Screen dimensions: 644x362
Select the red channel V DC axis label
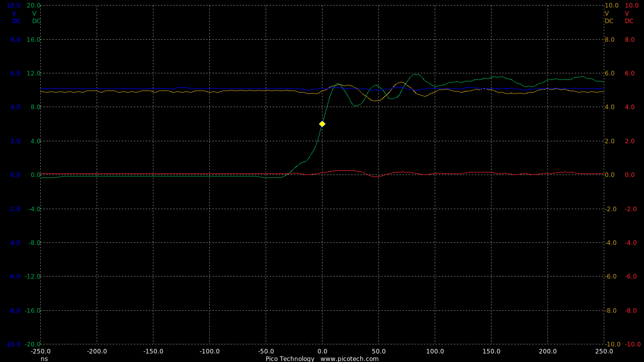[629, 17]
